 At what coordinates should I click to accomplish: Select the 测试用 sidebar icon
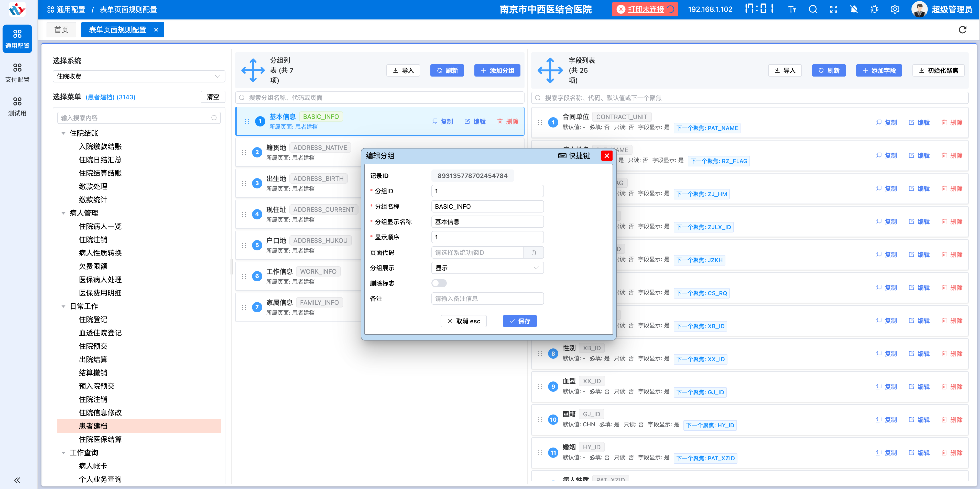17,106
